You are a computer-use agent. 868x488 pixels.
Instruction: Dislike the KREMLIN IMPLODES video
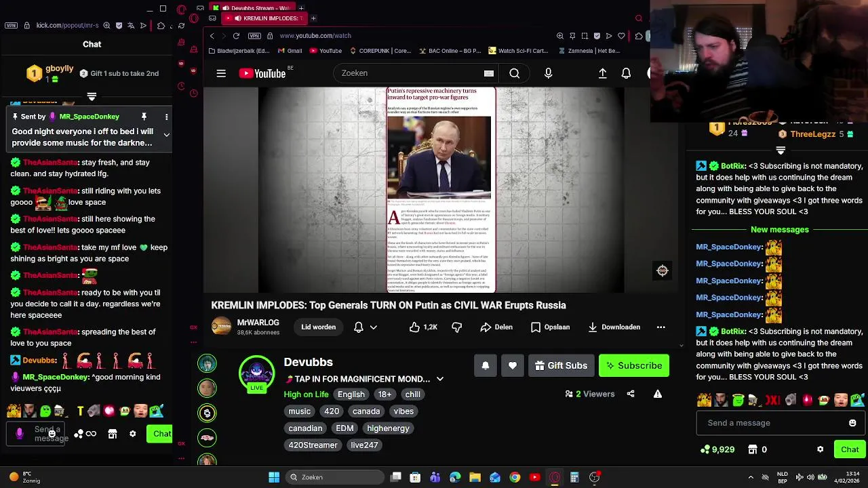(457, 327)
